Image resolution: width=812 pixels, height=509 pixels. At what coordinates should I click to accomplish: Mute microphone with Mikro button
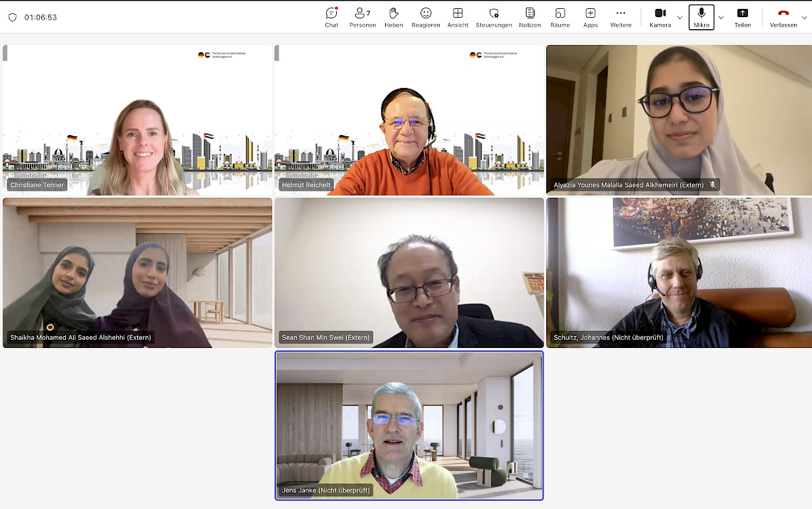coord(701,17)
